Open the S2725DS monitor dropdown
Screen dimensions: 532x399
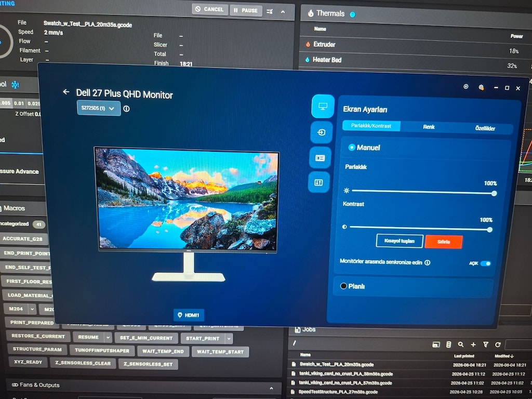pyautogui.click(x=98, y=108)
